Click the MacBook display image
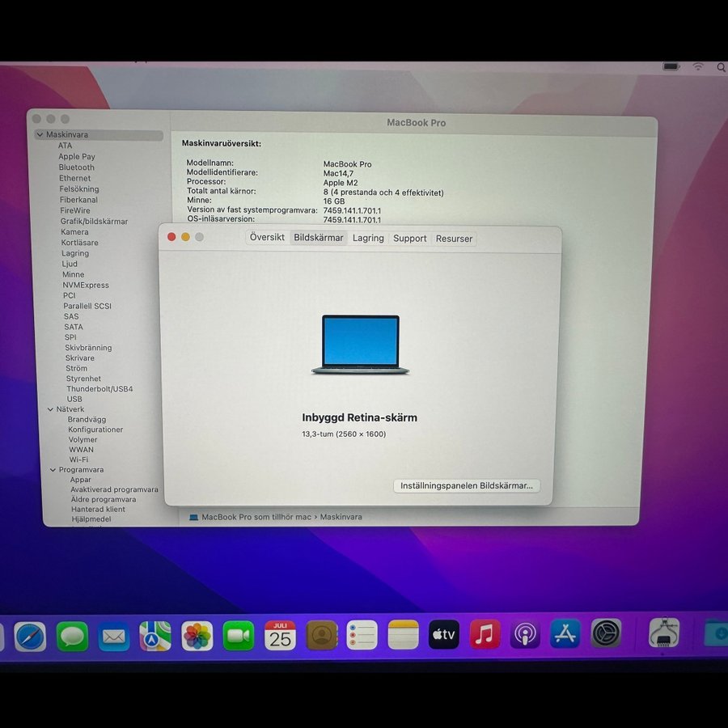 [x=360, y=345]
